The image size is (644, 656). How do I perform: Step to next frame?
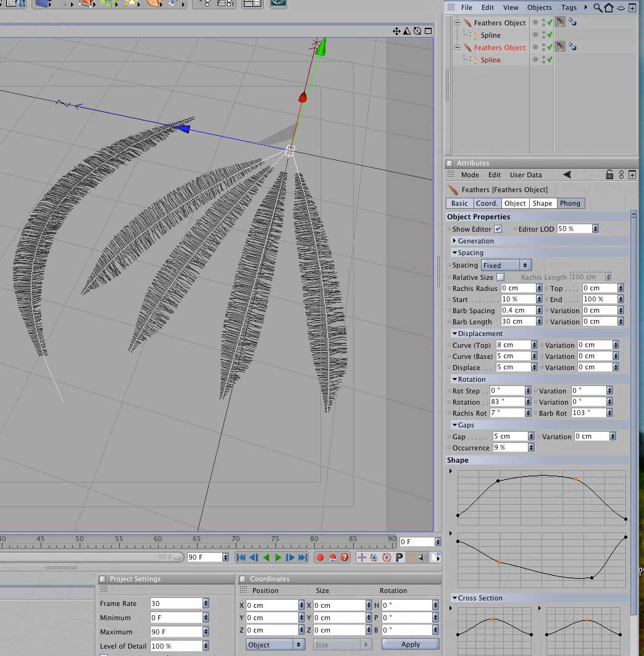(290, 557)
